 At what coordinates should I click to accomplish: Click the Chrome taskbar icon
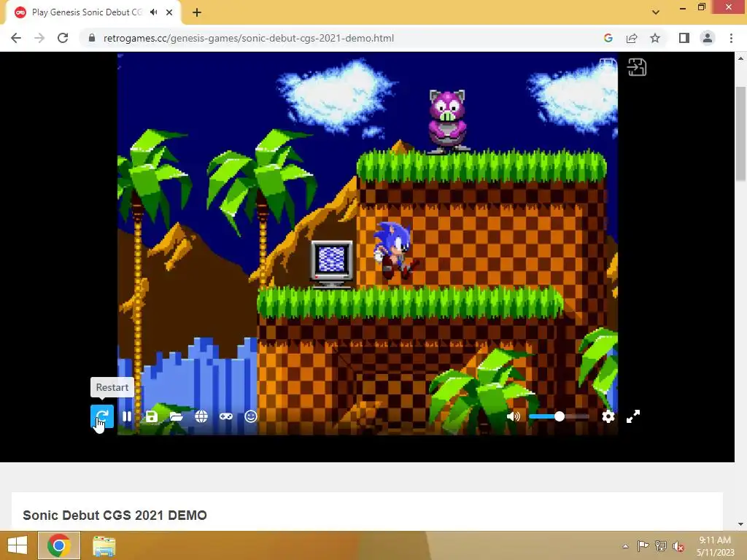point(59,545)
